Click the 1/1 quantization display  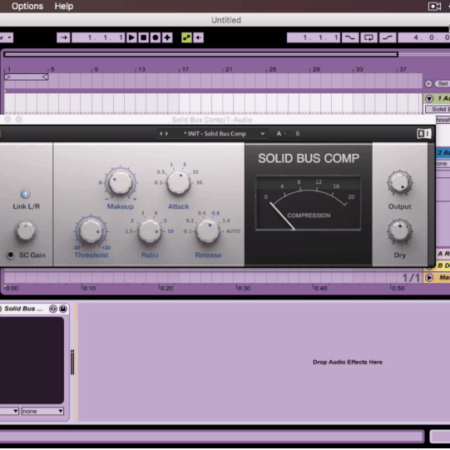click(x=410, y=277)
